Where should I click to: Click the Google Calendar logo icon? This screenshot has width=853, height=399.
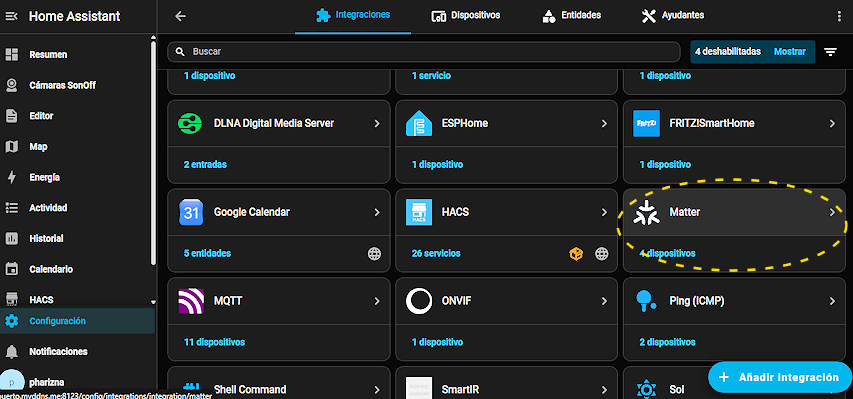(191, 212)
